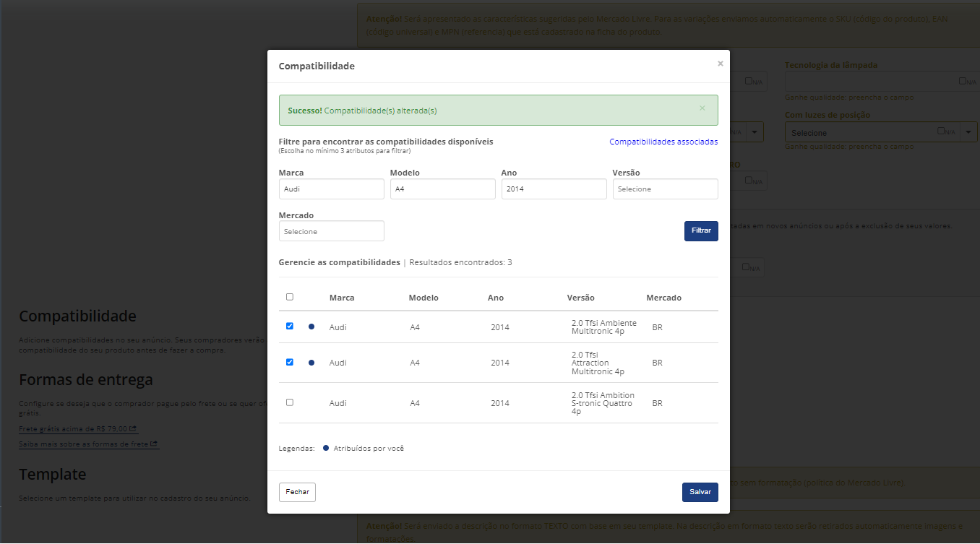Click 'Resultados encontrados: 3' text
Image resolution: width=980 pixels, height=544 pixels.
460,262
